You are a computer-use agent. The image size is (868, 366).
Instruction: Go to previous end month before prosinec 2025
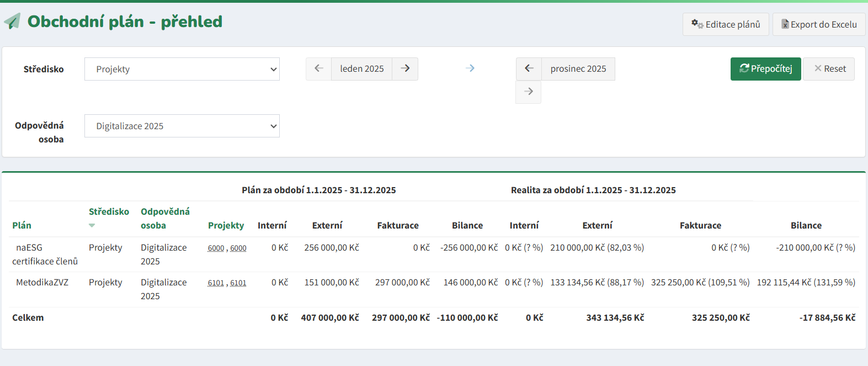529,68
